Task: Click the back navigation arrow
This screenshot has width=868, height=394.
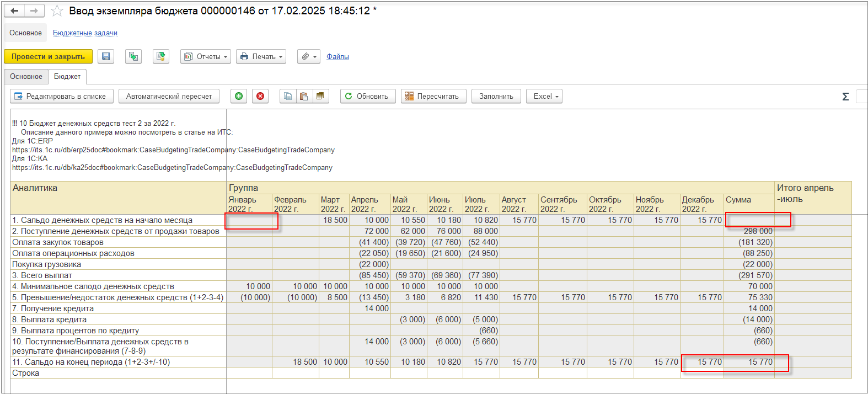Action: [x=15, y=11]
